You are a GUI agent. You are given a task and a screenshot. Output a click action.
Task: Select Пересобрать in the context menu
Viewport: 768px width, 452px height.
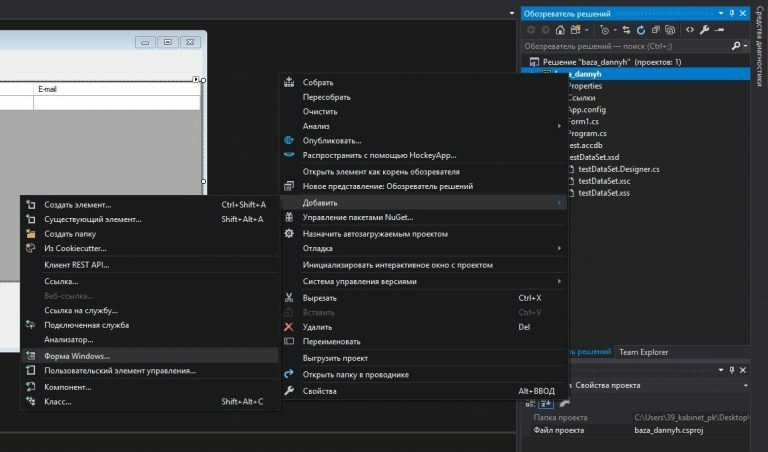pos(423,97)
